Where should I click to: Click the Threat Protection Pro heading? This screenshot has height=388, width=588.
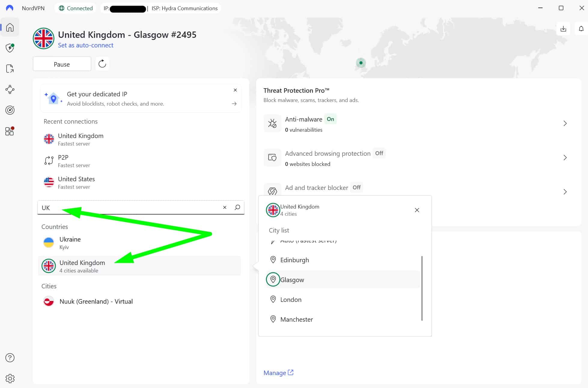pos(296,91)
